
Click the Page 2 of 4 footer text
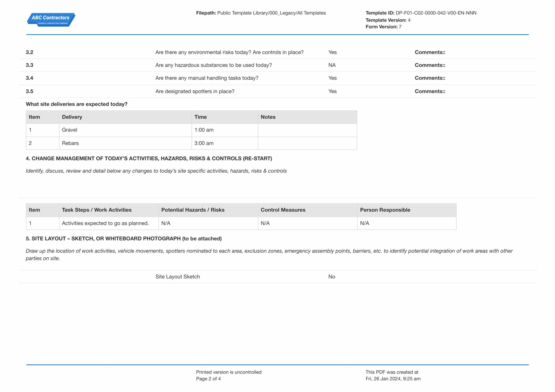click(x=208, y=379)
